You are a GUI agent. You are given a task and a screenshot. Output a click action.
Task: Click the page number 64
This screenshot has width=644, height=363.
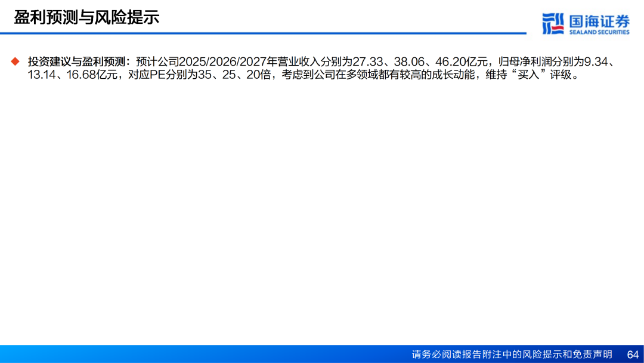tap(633, 355)
